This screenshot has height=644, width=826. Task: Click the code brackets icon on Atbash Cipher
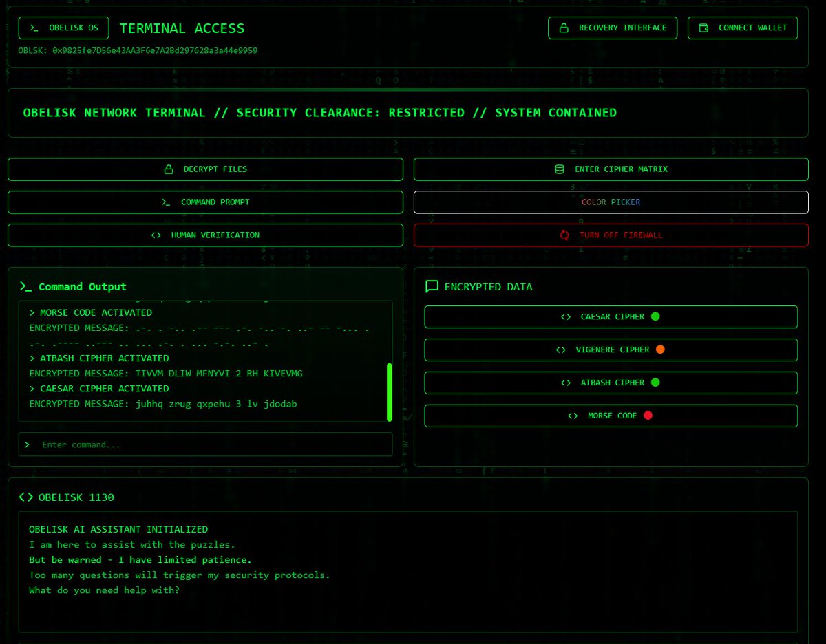(566, 383)
